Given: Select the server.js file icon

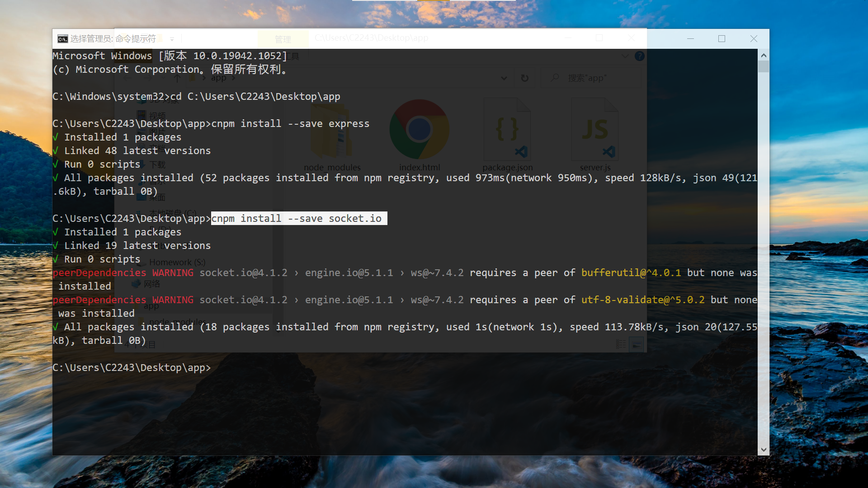Looking at the screenshot, I should pyautogui.click(x=595, y=136).
